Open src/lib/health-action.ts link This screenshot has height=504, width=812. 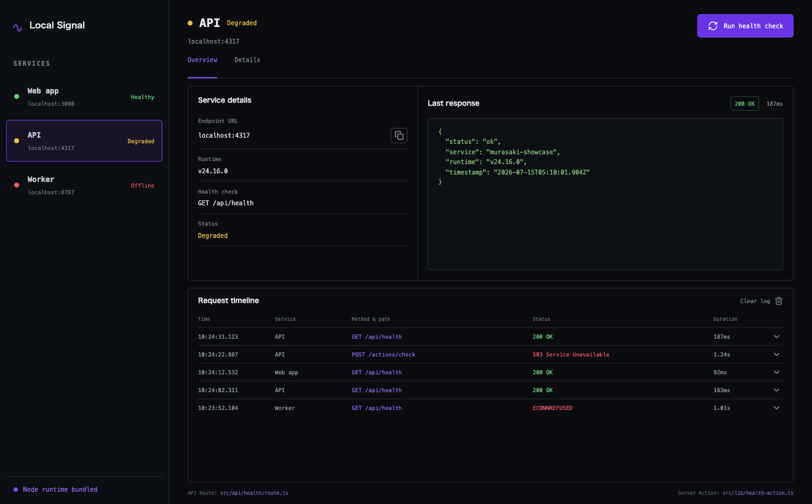tap(758, 494)
